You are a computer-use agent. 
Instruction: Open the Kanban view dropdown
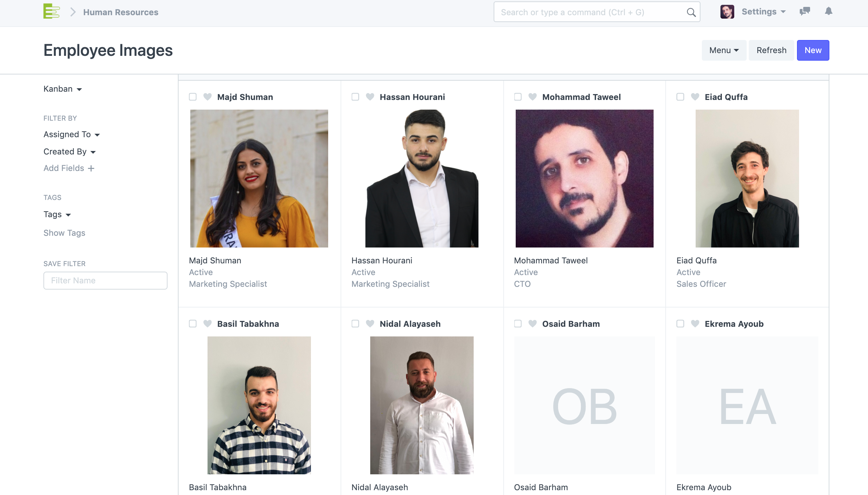(62, 89)
